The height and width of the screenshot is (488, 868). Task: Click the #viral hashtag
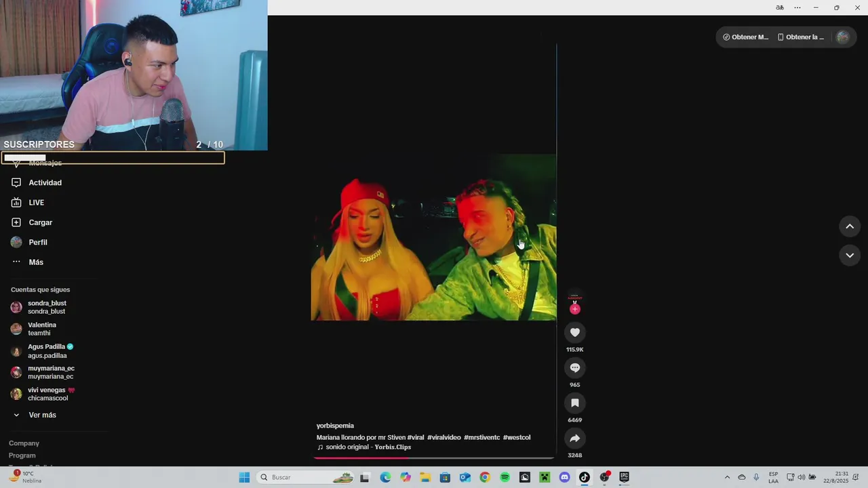click(x=416, y=438)
